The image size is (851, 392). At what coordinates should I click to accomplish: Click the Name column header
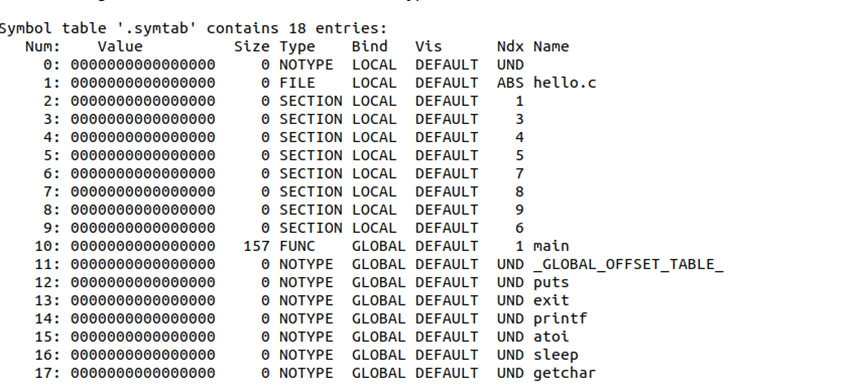point(551,47)
